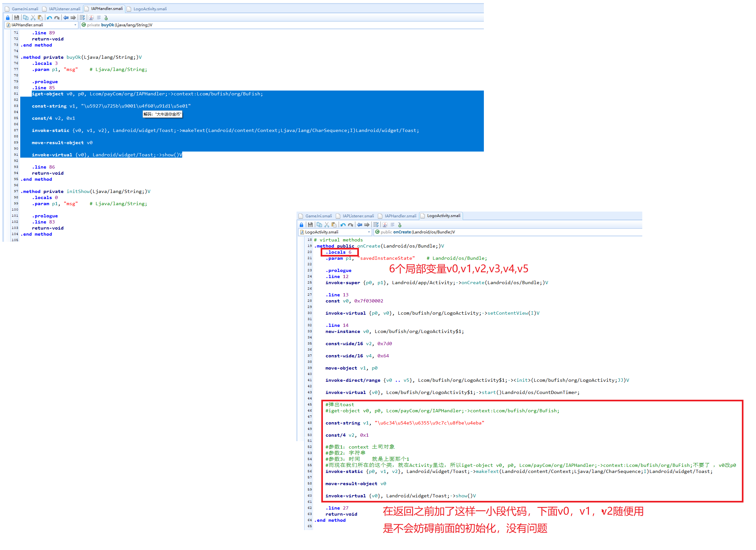Save file using top-left editor's floppy icon
Viewport: 756px width, 550px height.
(x=16, y=18)
